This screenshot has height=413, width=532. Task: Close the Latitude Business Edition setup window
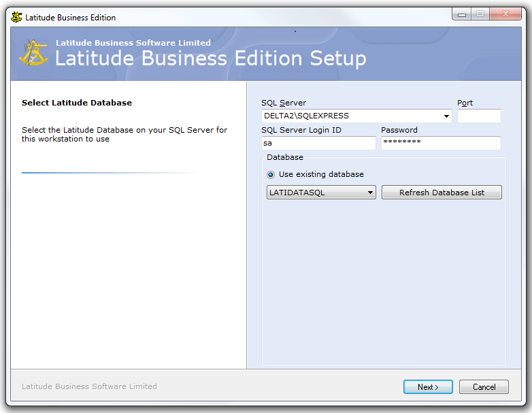pyautogui.click(x=505, y=14)
